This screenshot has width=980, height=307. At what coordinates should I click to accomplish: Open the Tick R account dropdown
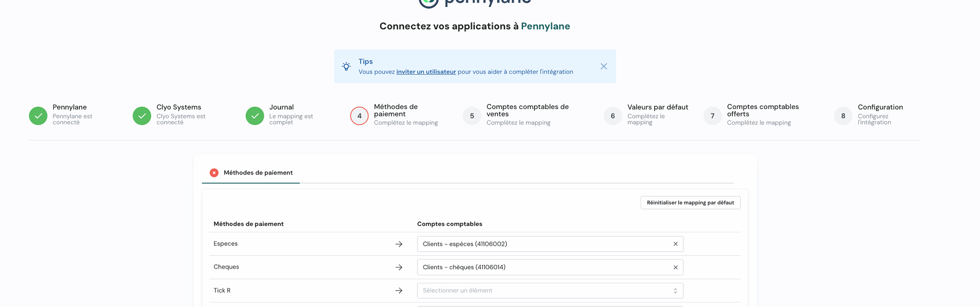550,291
